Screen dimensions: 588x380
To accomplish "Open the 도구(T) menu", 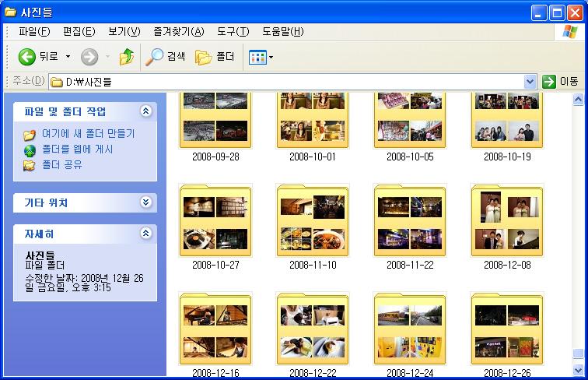I will tap(233, 32).
